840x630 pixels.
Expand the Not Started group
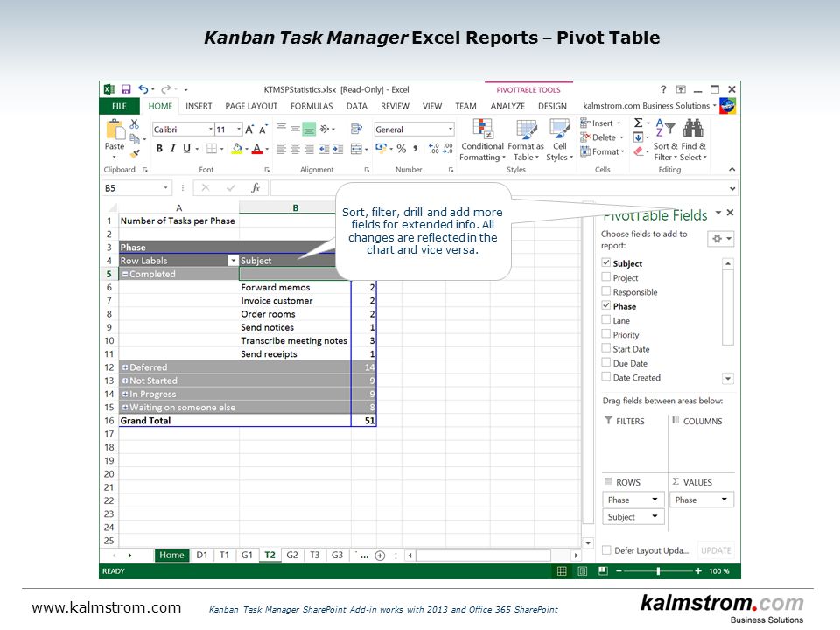tap(125, 381)
